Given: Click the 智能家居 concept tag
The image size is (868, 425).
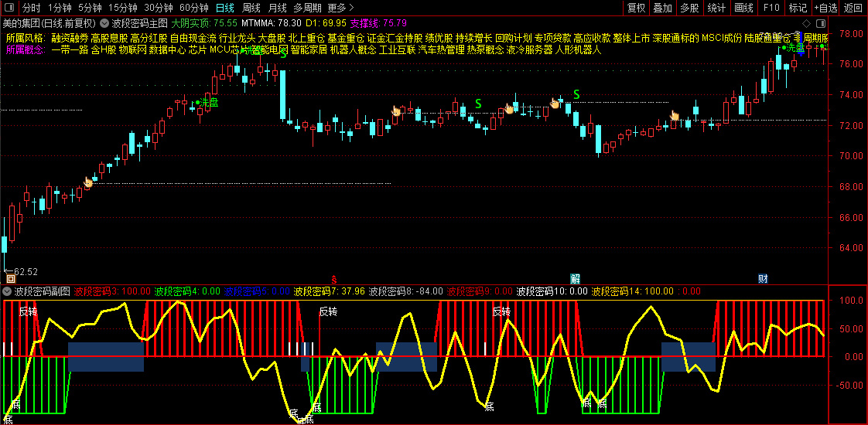Looking at the screenshot, I should click(x=309, y=49).
